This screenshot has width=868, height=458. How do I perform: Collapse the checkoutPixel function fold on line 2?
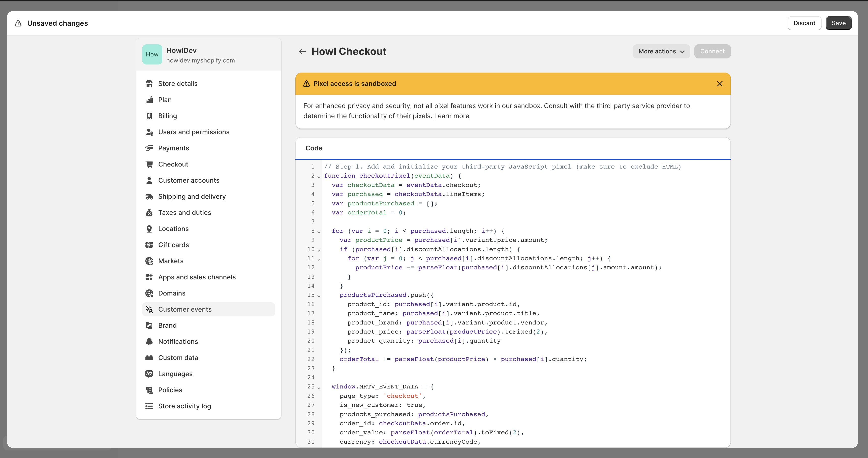pos(319,177)
